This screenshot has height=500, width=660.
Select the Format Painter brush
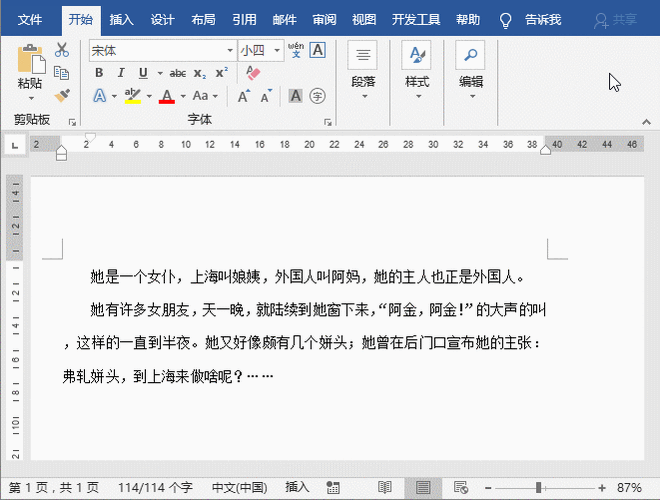pyautogui.click(x=62, y=96)
